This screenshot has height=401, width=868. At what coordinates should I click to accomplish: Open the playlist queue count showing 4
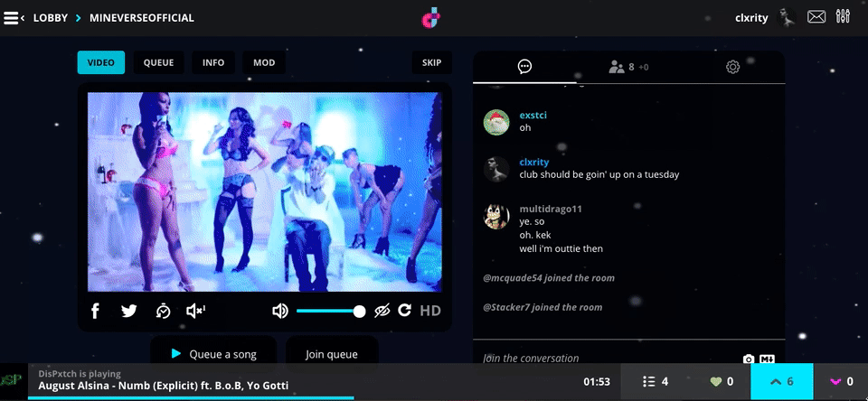click(x=656, y=382)
